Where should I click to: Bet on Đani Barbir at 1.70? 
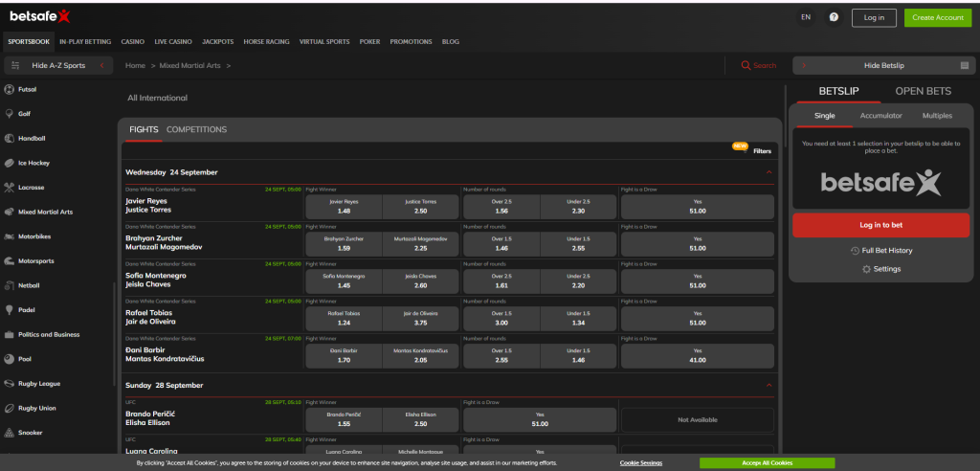344,355
